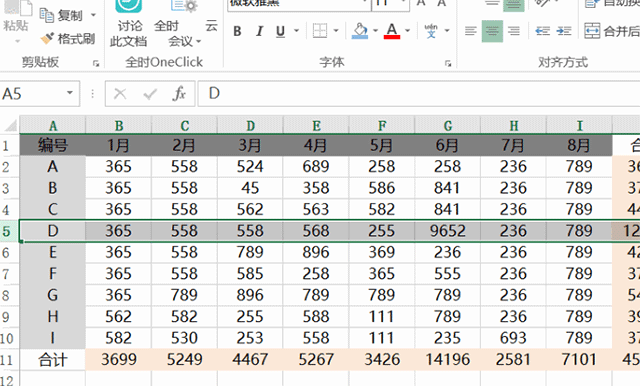
Task: Open the borders dropdown arrow
Action: [x=336, y=31]
